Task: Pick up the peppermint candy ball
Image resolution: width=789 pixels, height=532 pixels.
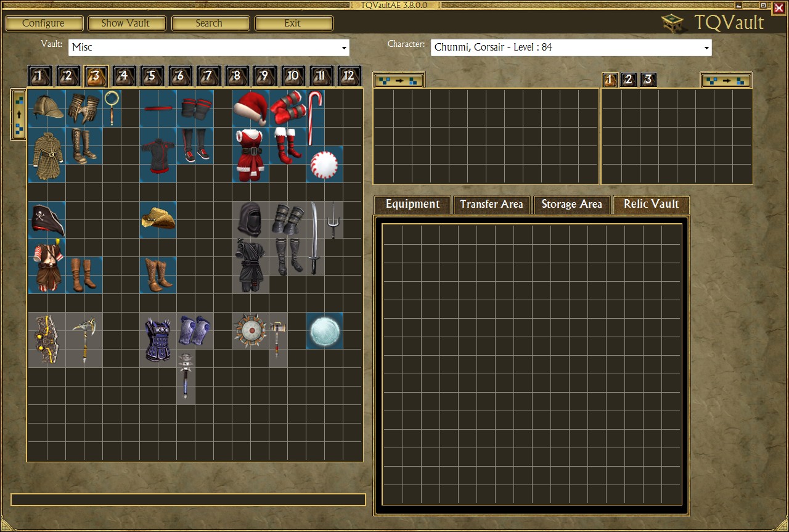Action: (324, 164)
